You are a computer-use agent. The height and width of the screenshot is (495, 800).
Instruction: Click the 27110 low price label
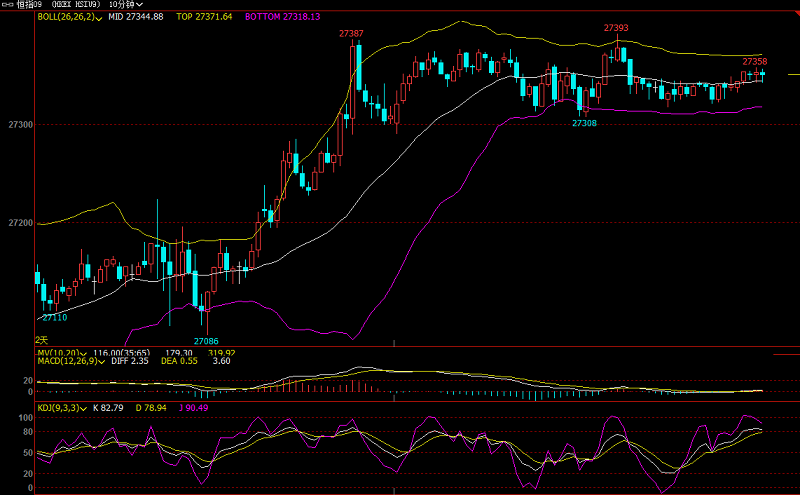(55, 317)
